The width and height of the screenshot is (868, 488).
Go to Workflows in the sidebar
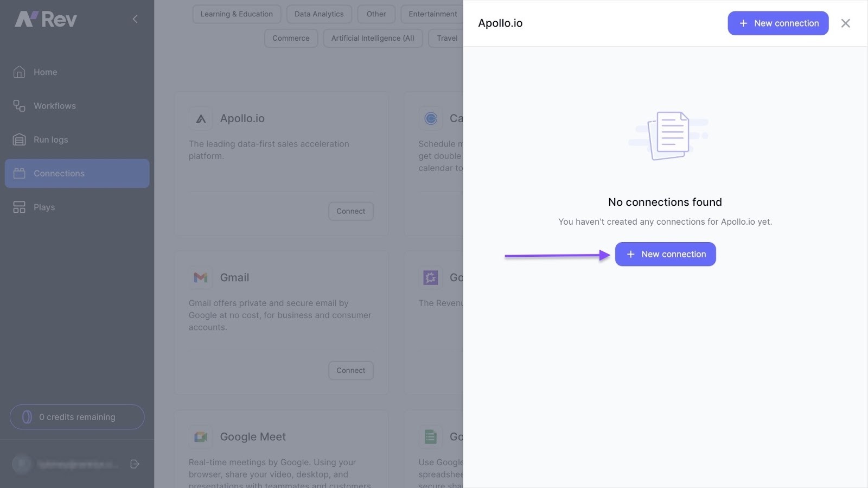coord(77,106)
